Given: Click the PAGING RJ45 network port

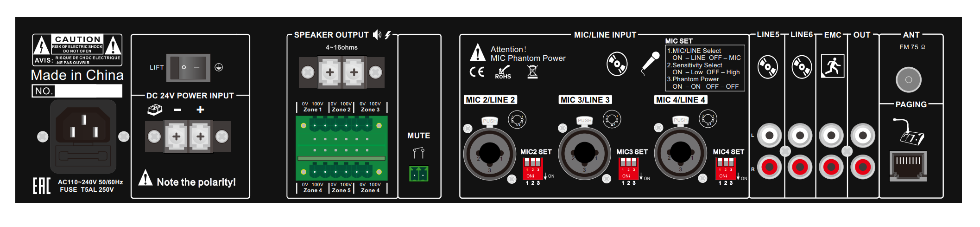Looking at the screenshot, I should click(x=908, y=166).
